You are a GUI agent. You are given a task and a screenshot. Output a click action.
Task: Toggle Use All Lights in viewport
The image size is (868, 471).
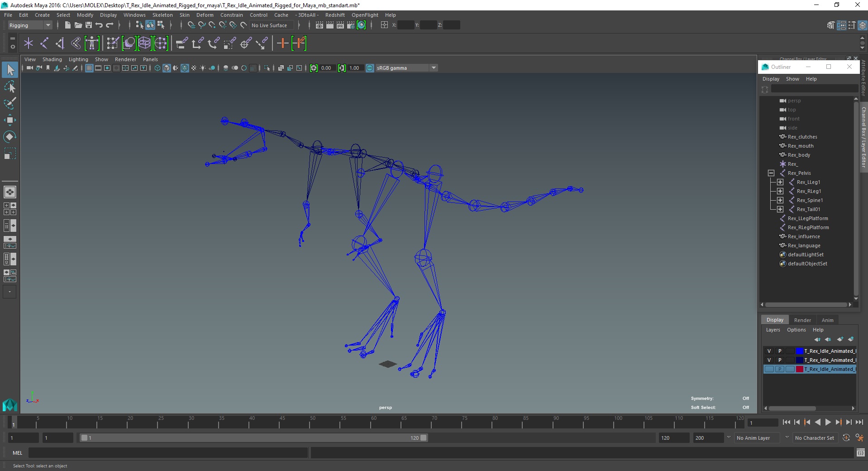[x=203, y=68]
